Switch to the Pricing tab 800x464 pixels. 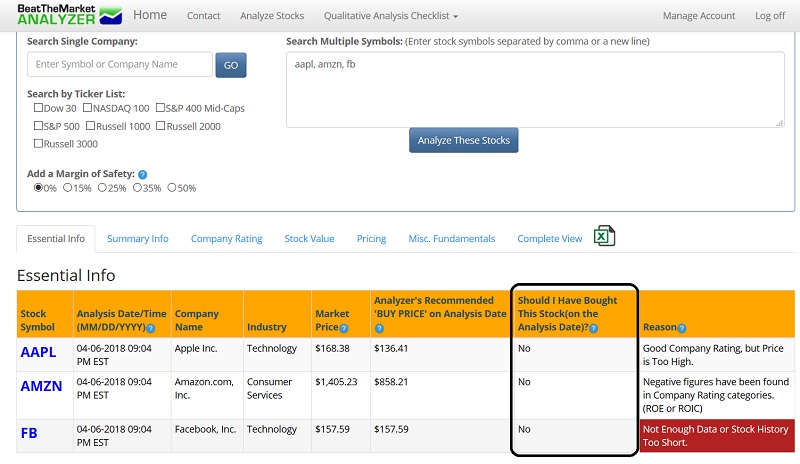point(371,238)
